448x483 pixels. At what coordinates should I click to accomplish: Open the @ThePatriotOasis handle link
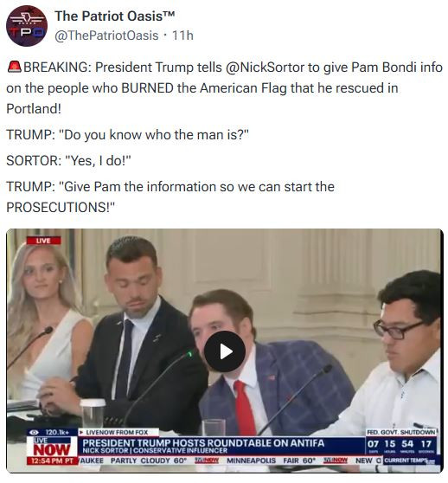(x=106, y=35)
